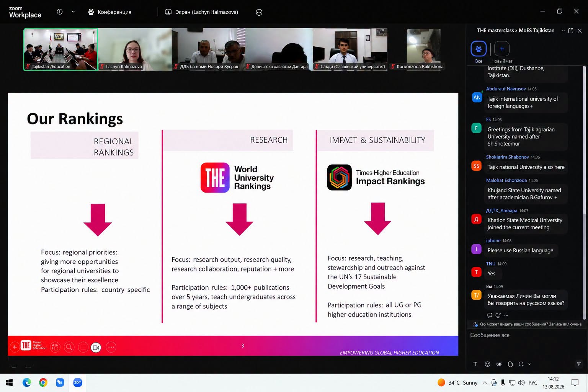588x392 pixels.
Task: Select Lachyn Italmazova's video thumbnail
Action: click(x=135, y=49)
